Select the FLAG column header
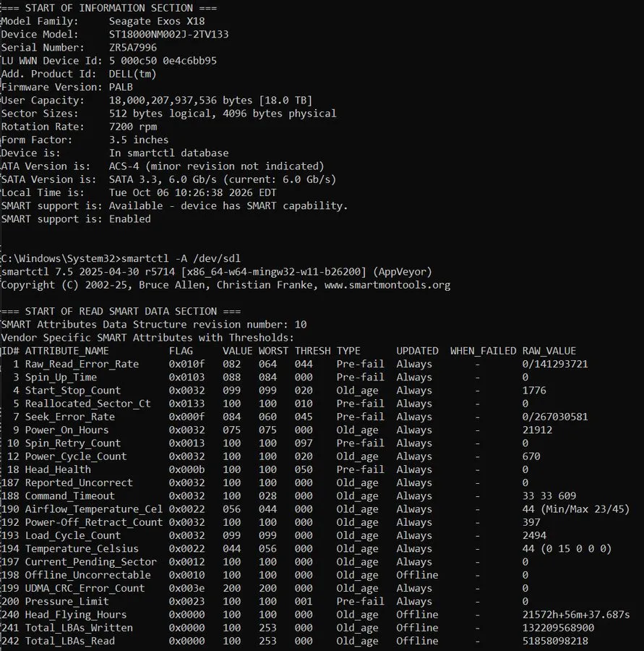 point(181,351)
